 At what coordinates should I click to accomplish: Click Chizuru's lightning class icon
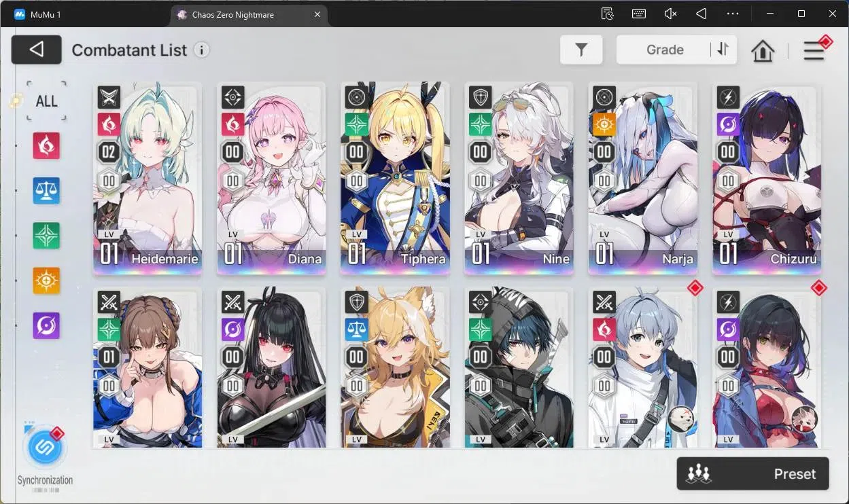727,98
